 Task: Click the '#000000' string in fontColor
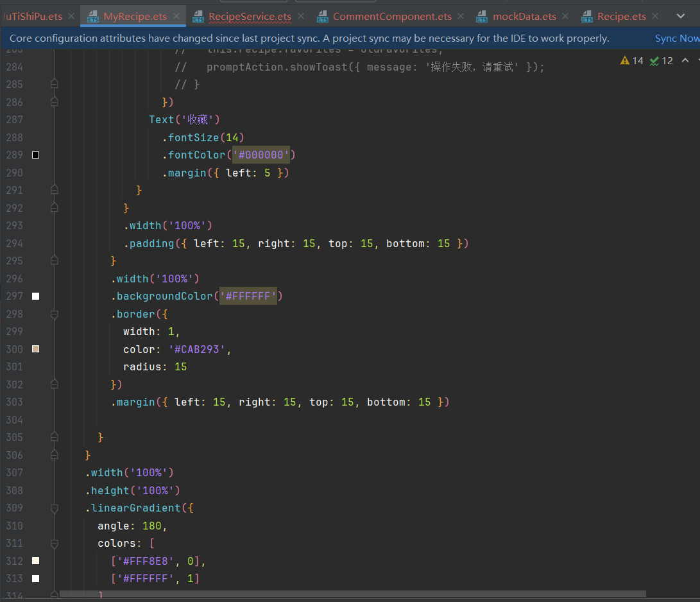point(260,155)
